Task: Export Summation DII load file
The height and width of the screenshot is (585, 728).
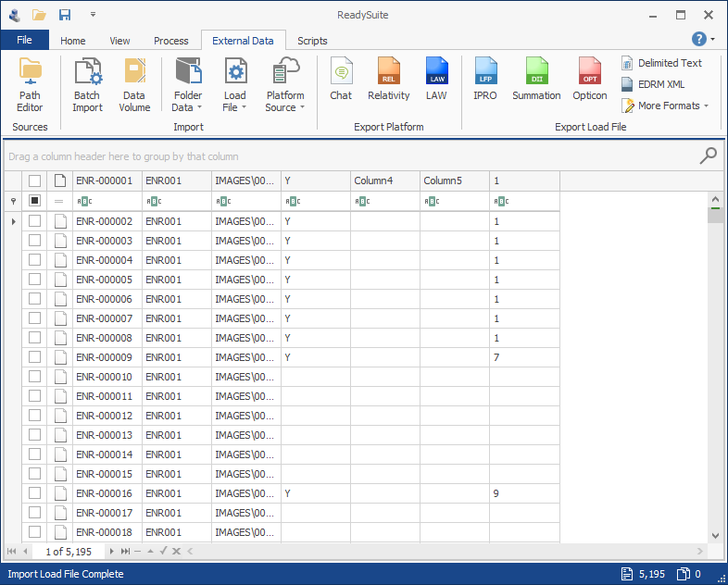Action: [x=536, y=79]
